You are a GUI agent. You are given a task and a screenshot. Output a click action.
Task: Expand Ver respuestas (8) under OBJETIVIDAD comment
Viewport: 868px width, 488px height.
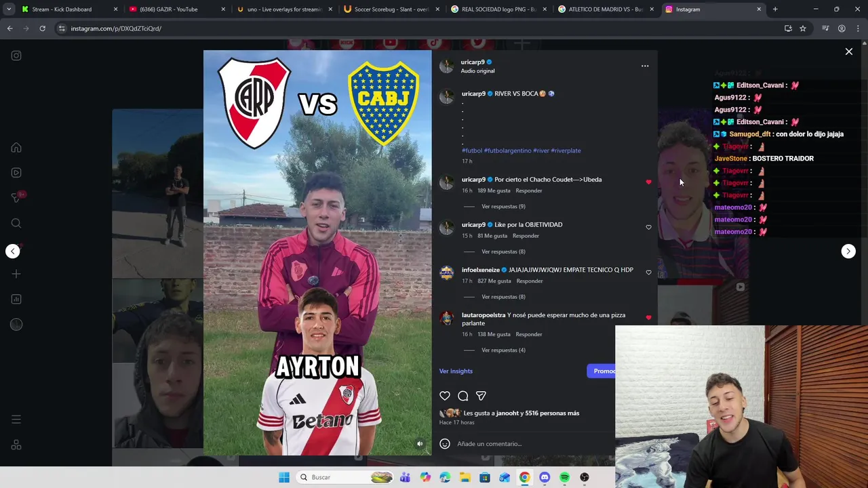tap(503, 252)
